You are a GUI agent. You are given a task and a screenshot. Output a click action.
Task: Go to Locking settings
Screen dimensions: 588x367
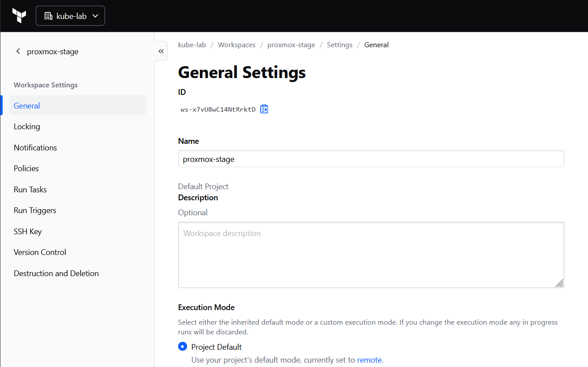pos(27,127)
